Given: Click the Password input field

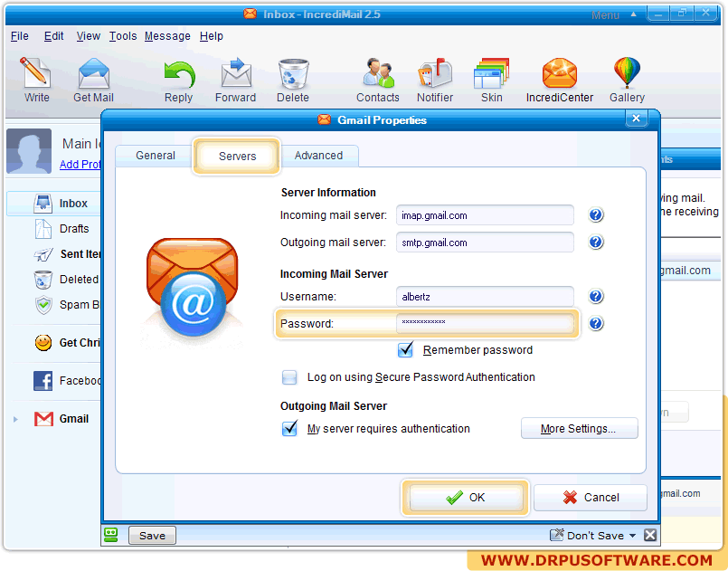Looking at the screenshot, I should point(485,323).
